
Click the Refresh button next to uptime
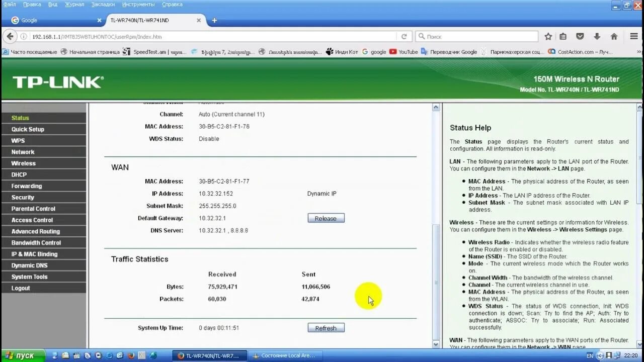coord(326,328)
